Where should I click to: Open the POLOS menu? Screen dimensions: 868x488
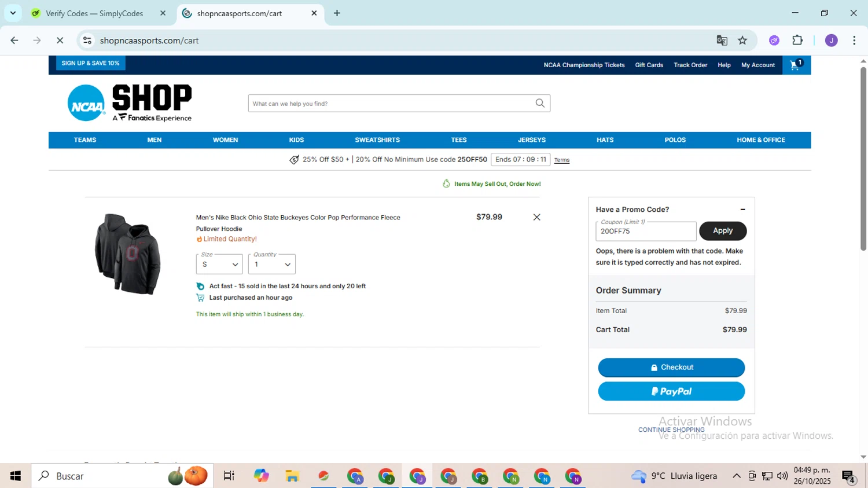coord(675,140)
